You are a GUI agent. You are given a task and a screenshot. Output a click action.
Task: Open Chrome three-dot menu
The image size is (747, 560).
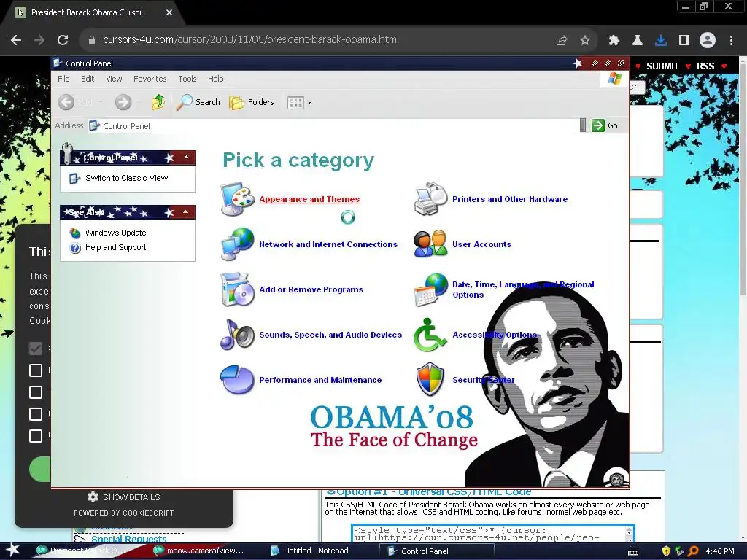(x=731, y=41)
